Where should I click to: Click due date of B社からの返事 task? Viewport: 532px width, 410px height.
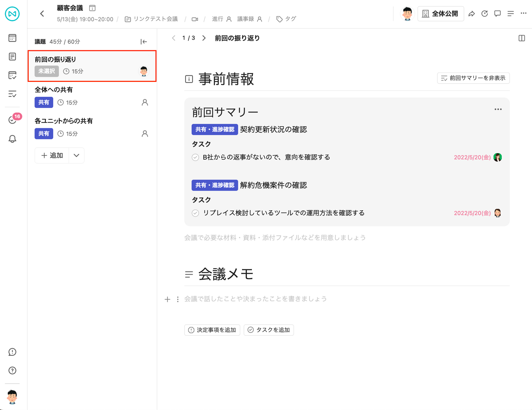(472, 157)
